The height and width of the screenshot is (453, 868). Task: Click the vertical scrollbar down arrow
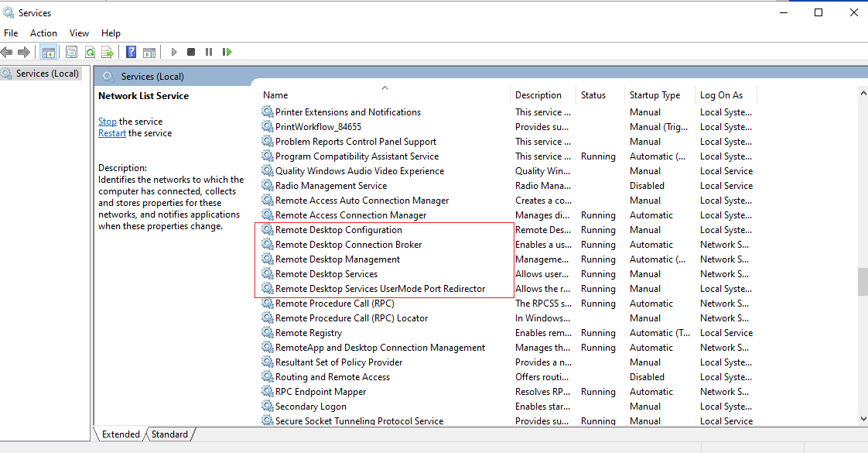coord(863,419)
